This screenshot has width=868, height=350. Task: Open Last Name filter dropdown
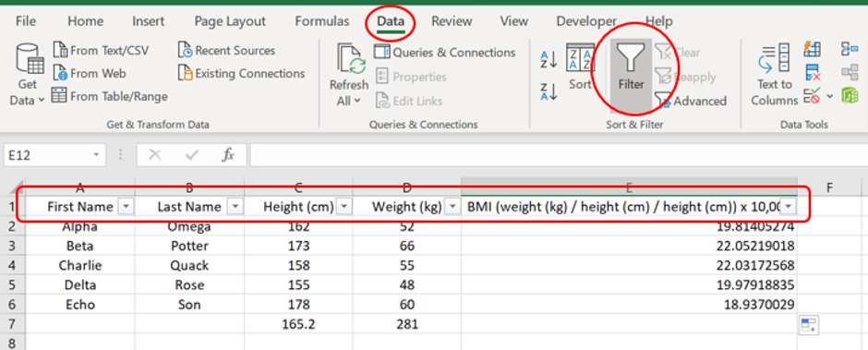click(x=235, y=207)
